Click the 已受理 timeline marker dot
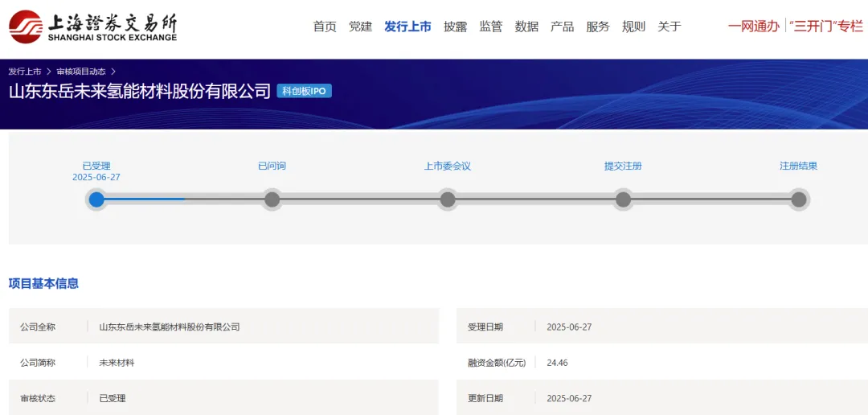 96,199
